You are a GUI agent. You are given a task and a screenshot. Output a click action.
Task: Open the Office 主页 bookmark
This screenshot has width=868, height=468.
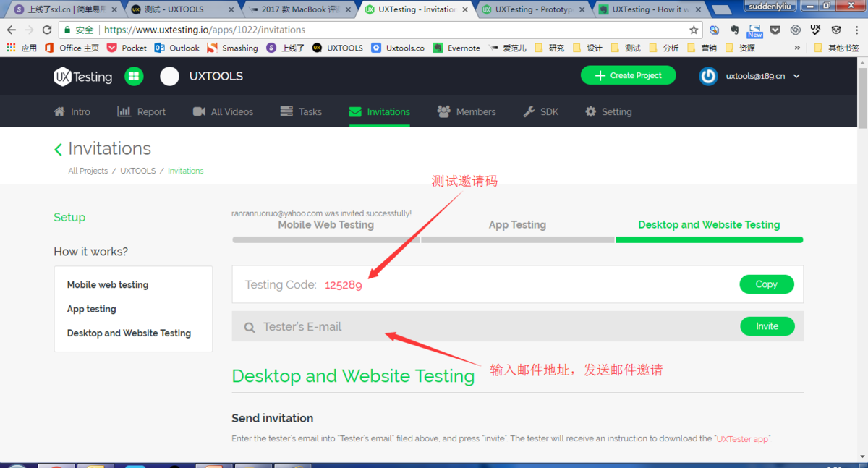[x=72, y=48]
